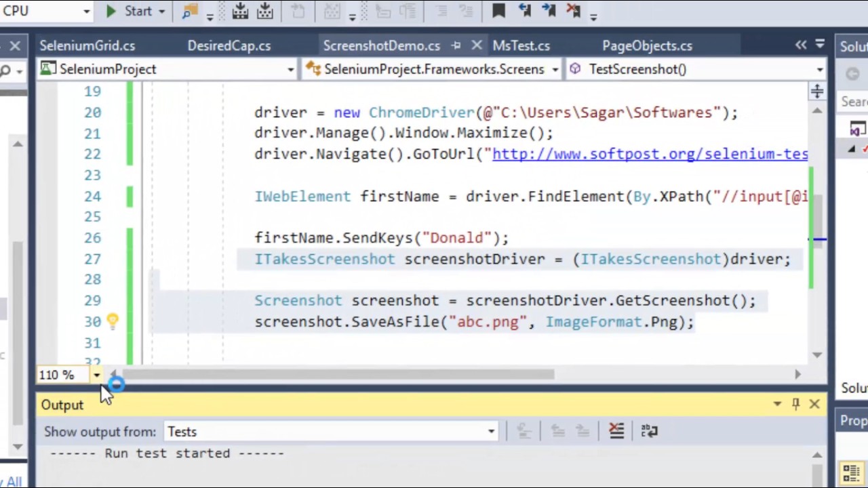868x488 pixels.
Task: Click the split editor window handle
Action: [x=816, y=91]
